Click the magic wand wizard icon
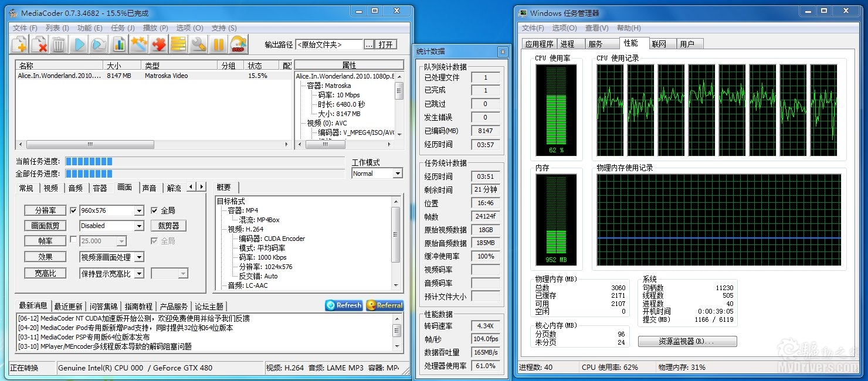868x381 pixels. click(x=139, y=44)
